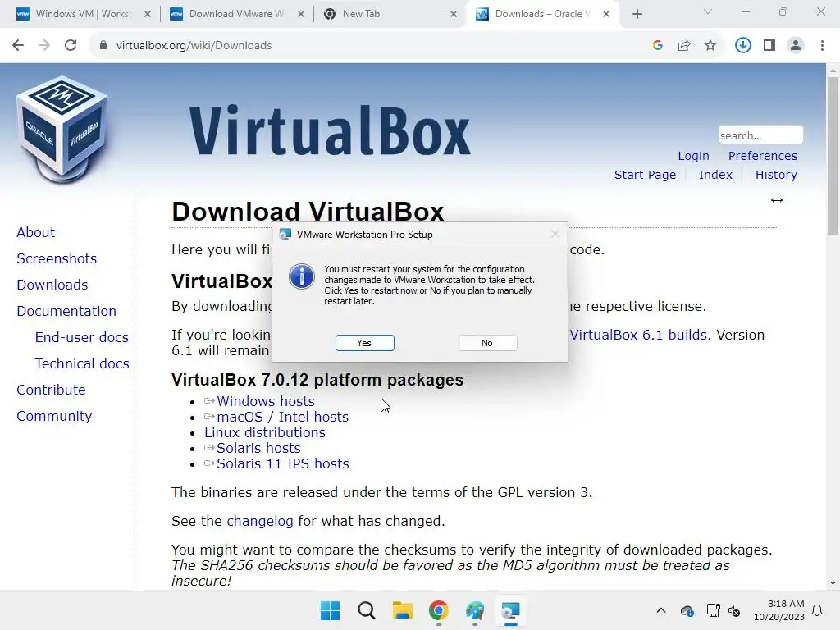Viewport: 840px width, 630px height.
Task: Download the Solaris 11 IPS hosts package
Action: [283, 463]
